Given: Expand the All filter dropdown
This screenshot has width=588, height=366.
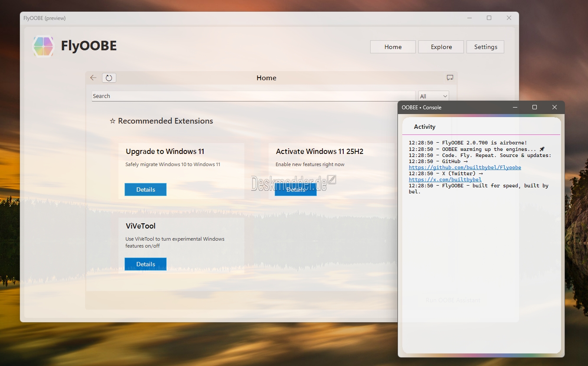Looking at the screenshot, I should 433,96.
